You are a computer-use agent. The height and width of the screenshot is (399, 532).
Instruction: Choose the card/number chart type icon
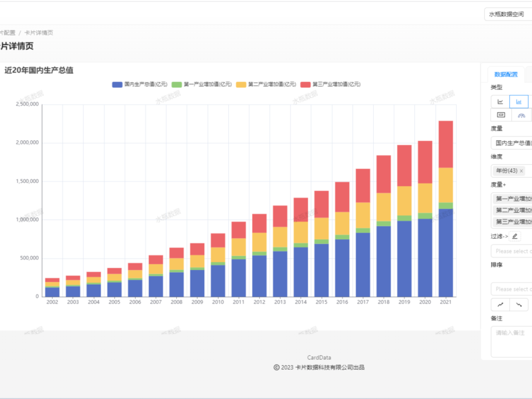coord(500,115)
